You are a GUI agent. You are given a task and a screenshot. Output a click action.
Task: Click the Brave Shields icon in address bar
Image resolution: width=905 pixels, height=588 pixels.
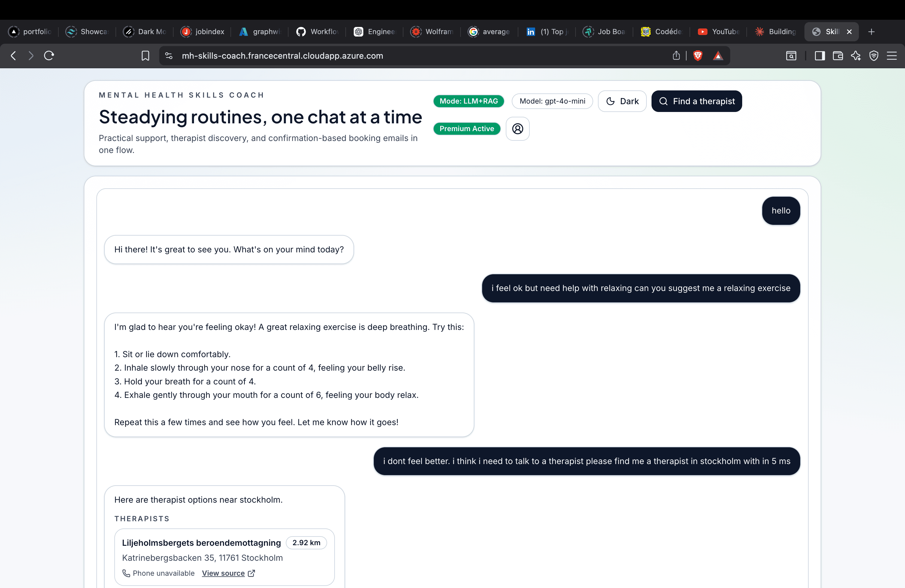[x=698, y=55]
